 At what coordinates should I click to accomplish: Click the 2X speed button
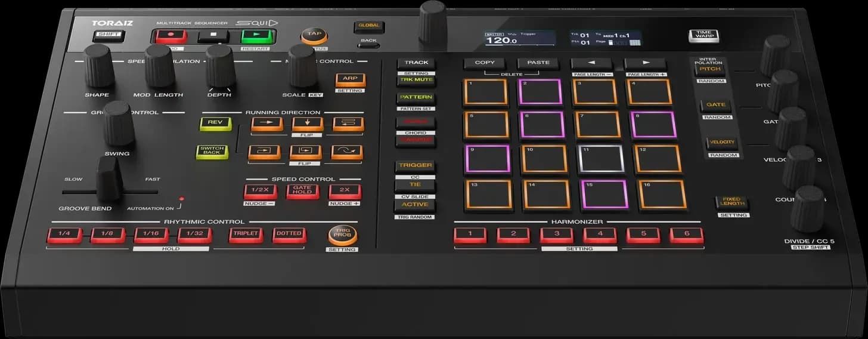(345, 191)
